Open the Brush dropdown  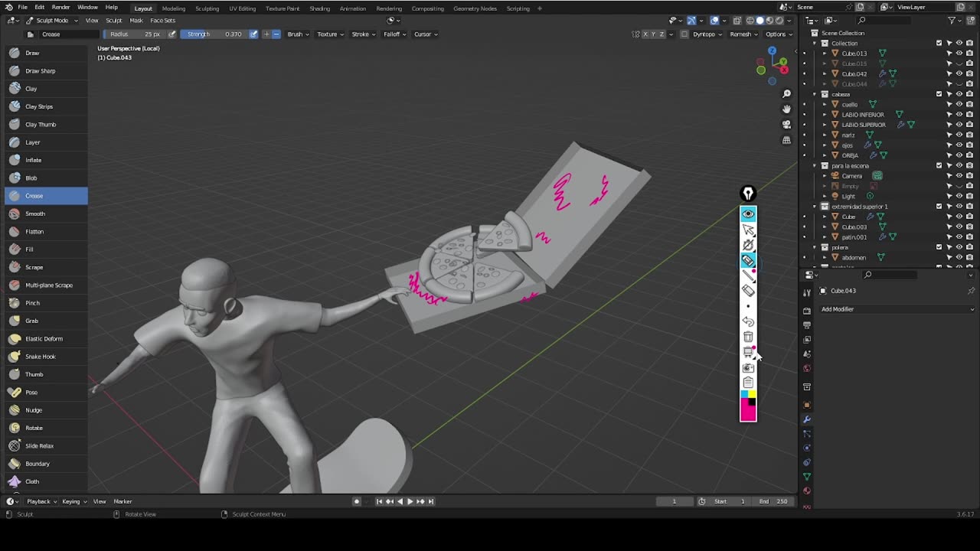pyautogui.click(x=298, y=34)
